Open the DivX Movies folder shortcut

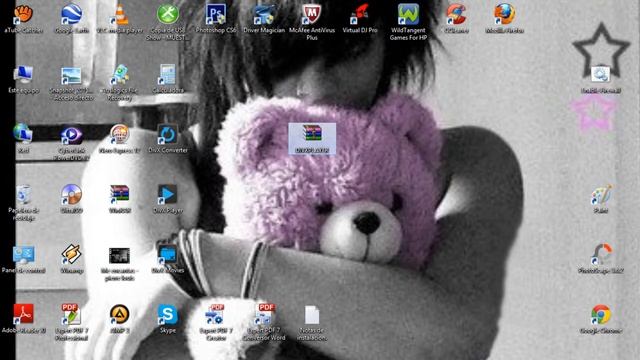(x=168, y=255)
